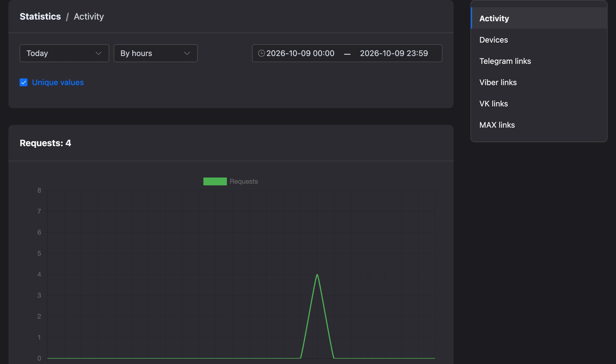Open MAX links statistics
616x364 pixels.
tap(539, 125)
